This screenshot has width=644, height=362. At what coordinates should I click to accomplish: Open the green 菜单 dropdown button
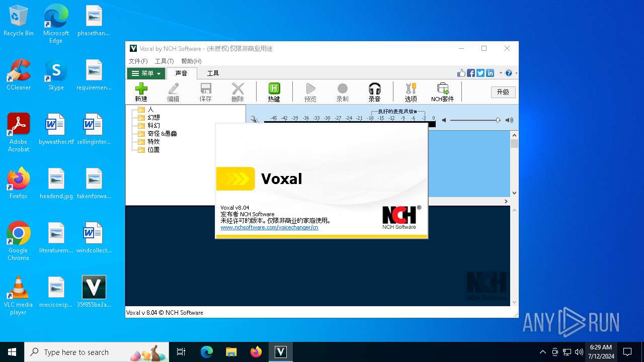[146, 73]
